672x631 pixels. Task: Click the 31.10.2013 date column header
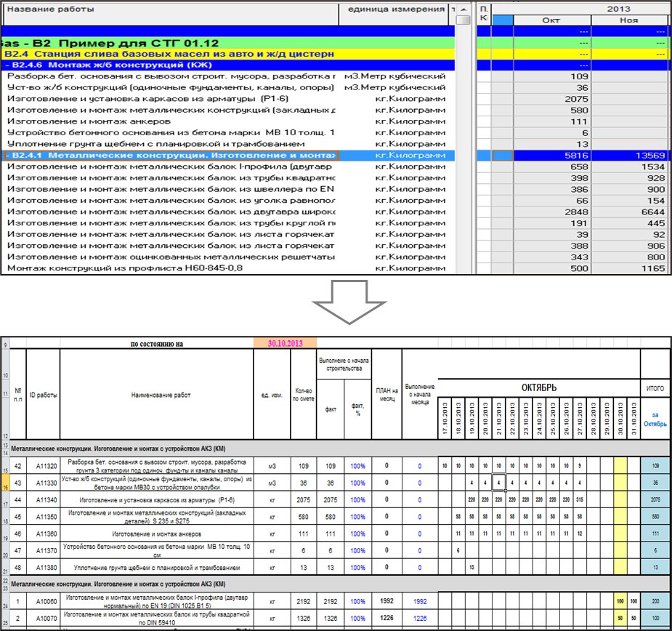633,418
